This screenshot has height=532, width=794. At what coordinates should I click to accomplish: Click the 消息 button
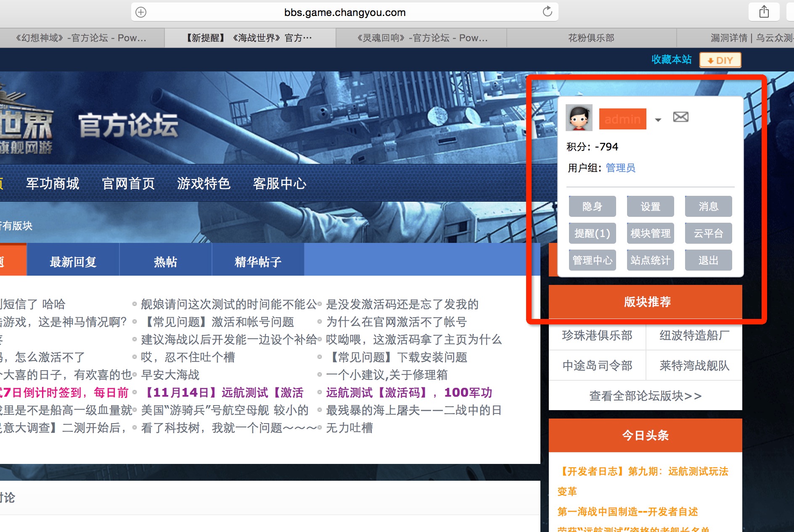709,206
